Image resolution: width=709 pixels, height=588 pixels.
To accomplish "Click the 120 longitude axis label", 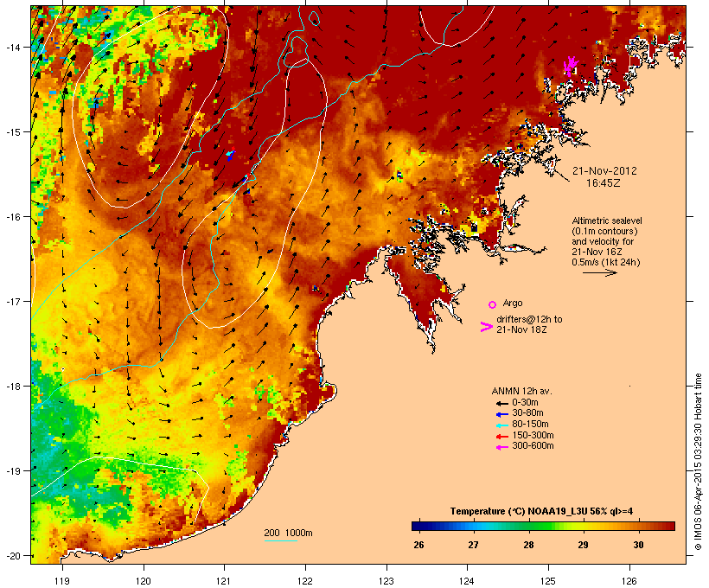I will (x=143, y=581).
